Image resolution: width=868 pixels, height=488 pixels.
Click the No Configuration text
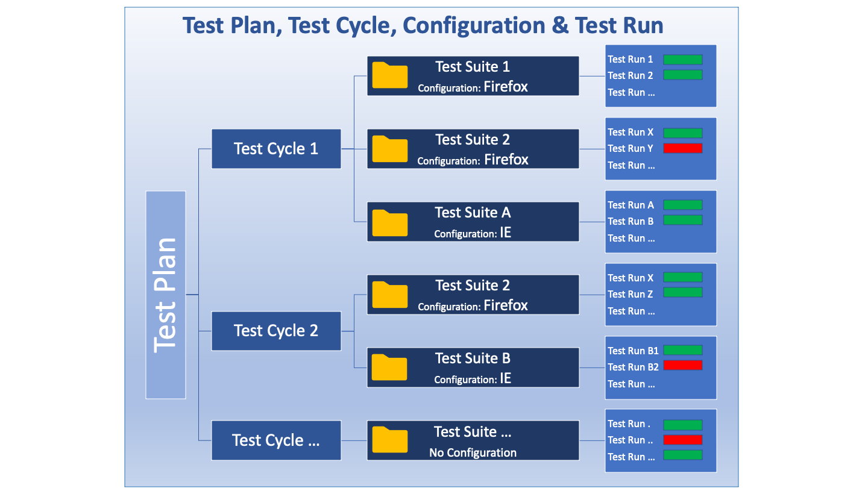click(473, 452)
